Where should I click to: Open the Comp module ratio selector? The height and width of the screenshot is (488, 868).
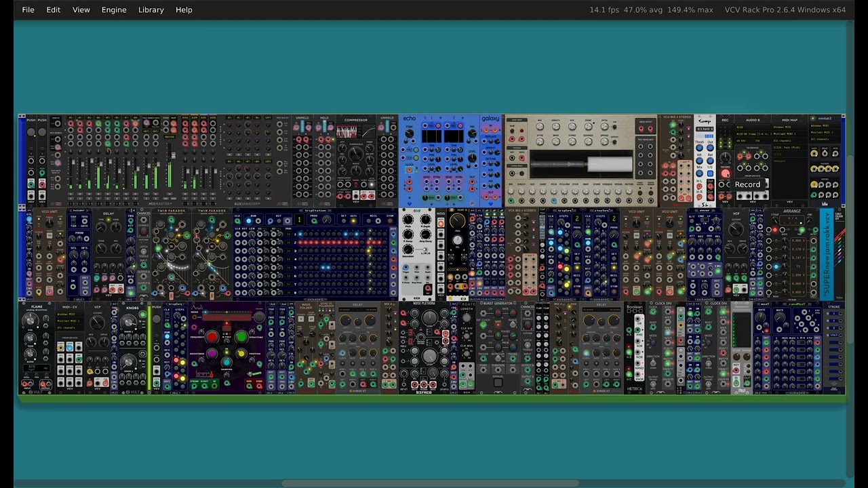click(705, 129)
